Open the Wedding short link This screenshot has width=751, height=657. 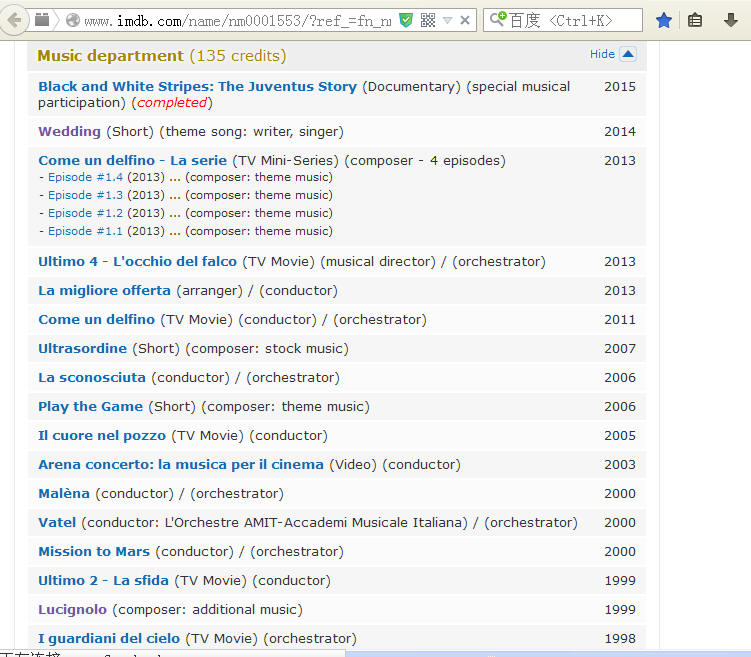tap(69, 131)
